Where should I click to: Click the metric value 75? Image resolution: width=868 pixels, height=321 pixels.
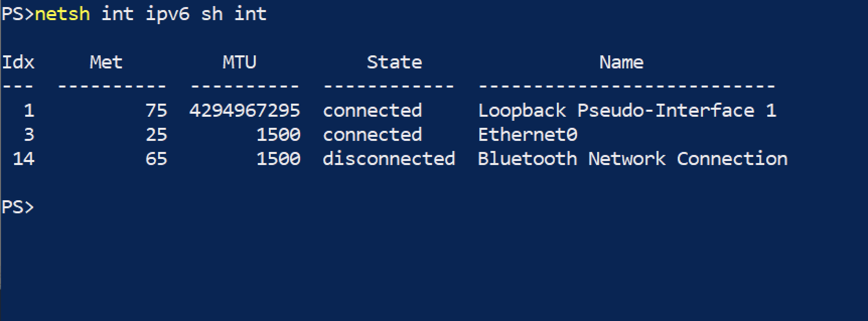click(156, 111)
